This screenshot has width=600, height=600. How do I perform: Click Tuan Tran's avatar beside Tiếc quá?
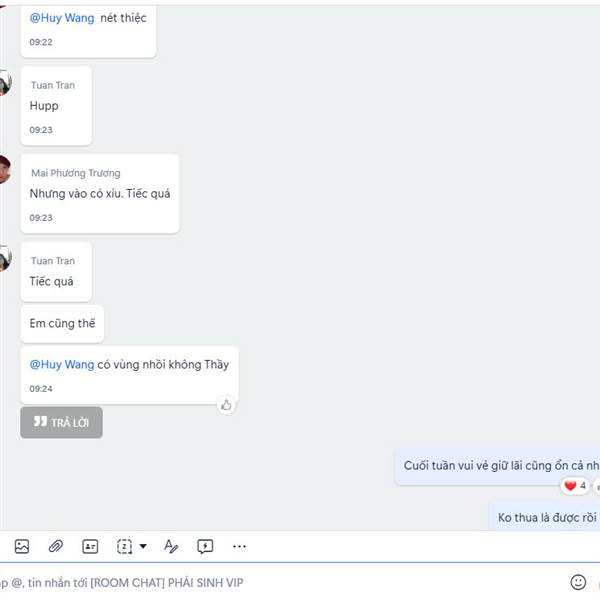coord(5,258)
